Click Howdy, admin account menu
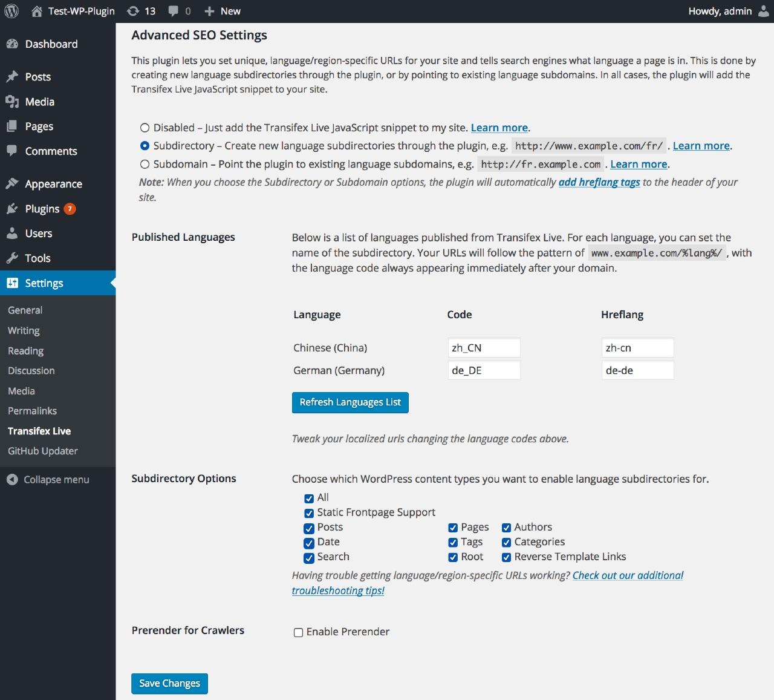 [729, 11]
